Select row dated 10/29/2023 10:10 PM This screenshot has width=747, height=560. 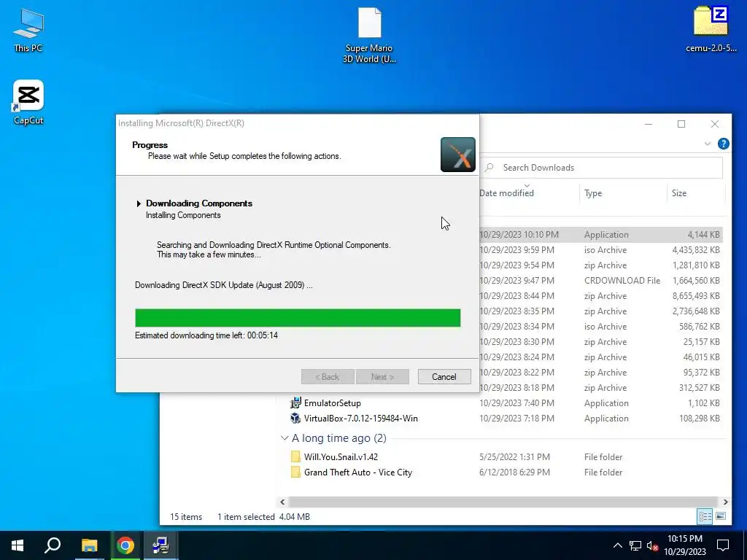pyautogui.click(x=601, y=235)
